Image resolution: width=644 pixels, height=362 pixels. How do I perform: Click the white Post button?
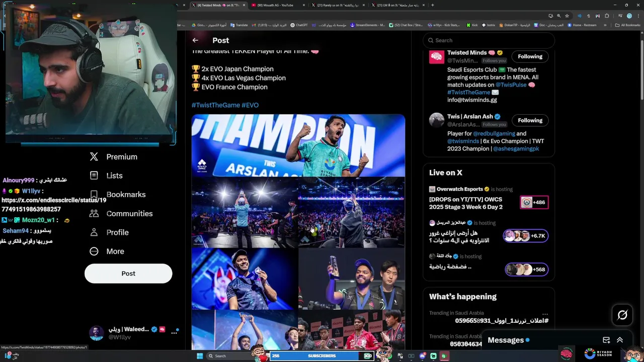tap(128, 274)
